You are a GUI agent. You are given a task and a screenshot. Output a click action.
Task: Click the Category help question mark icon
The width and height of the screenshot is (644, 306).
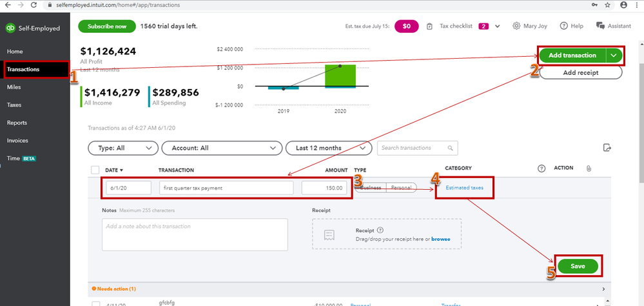click(x=542, y=168)
